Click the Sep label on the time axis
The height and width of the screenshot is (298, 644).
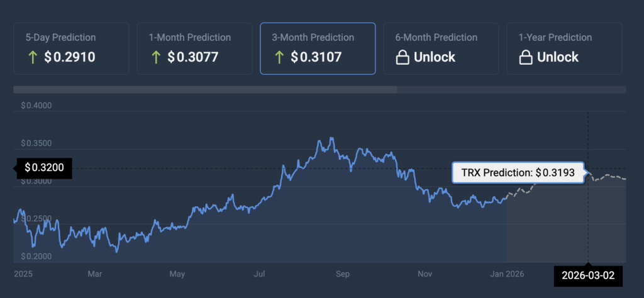pyautogui.click(x=342, y=273)
